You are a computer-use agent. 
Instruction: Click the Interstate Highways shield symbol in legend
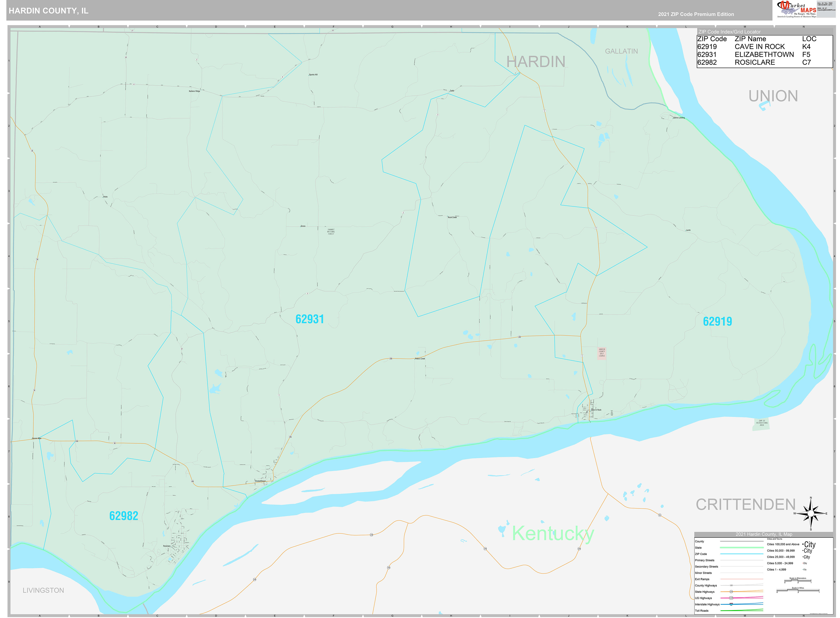coord(731,604)
